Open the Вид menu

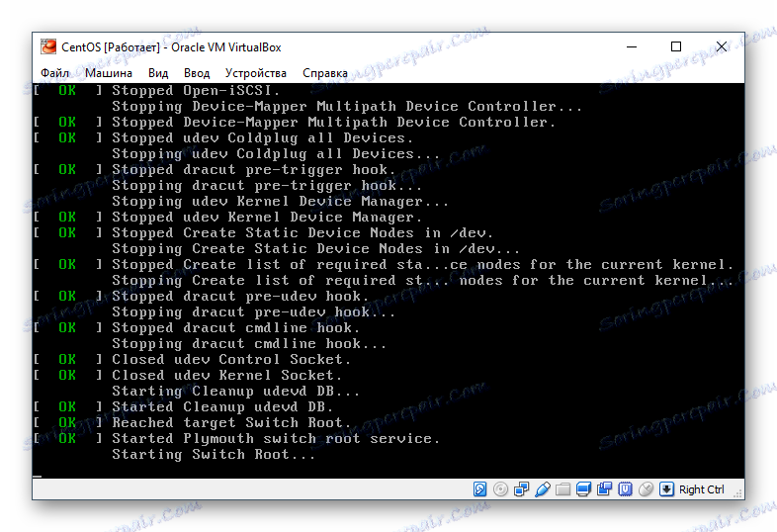(x=158, y=73)
